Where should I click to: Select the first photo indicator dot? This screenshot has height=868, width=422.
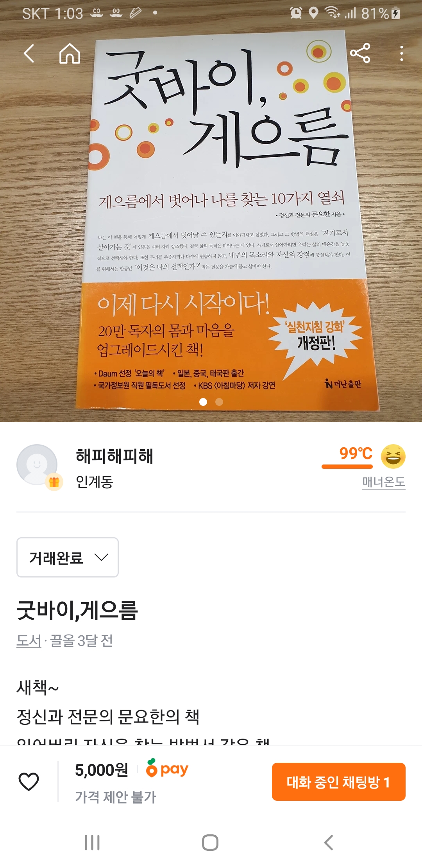coord(203,402)
